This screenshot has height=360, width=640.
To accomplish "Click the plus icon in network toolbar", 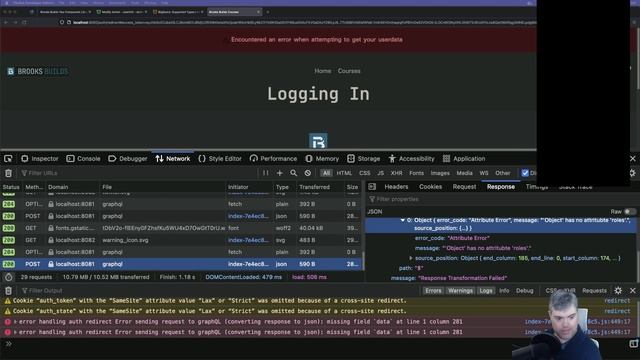I will [x=280, y=173].
